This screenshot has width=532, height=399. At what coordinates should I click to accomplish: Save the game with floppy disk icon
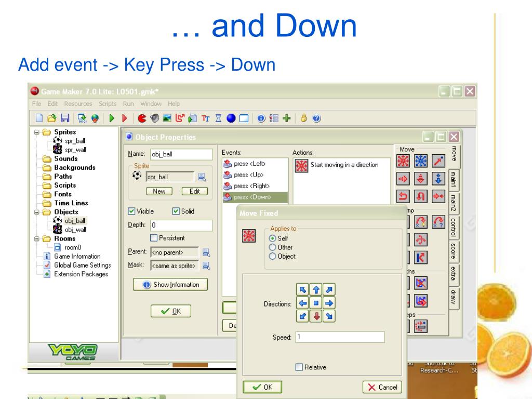65,118
